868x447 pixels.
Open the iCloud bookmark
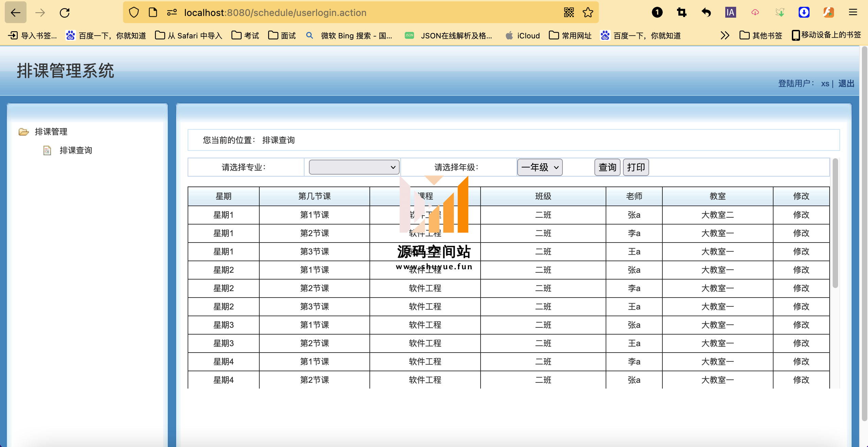[523, 35]
